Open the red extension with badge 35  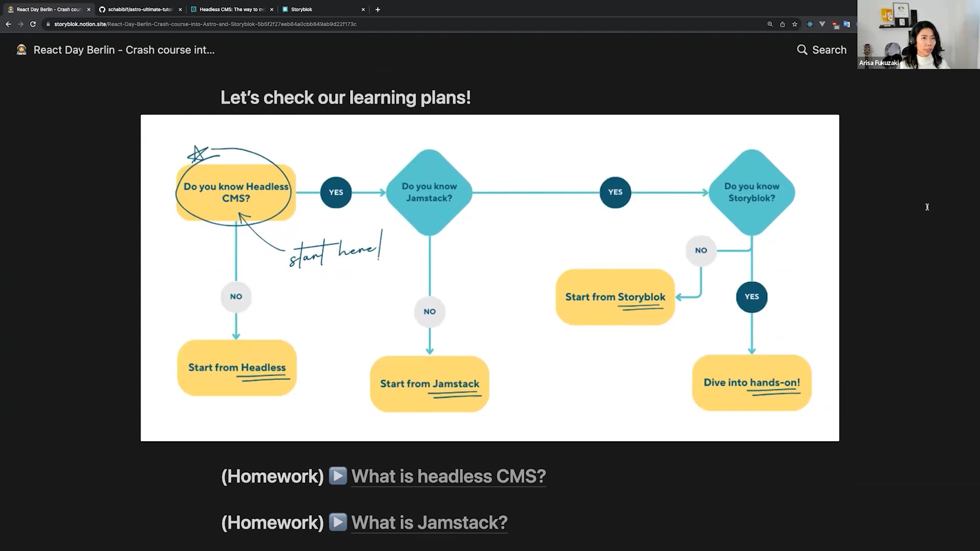[x=835, y=24]
